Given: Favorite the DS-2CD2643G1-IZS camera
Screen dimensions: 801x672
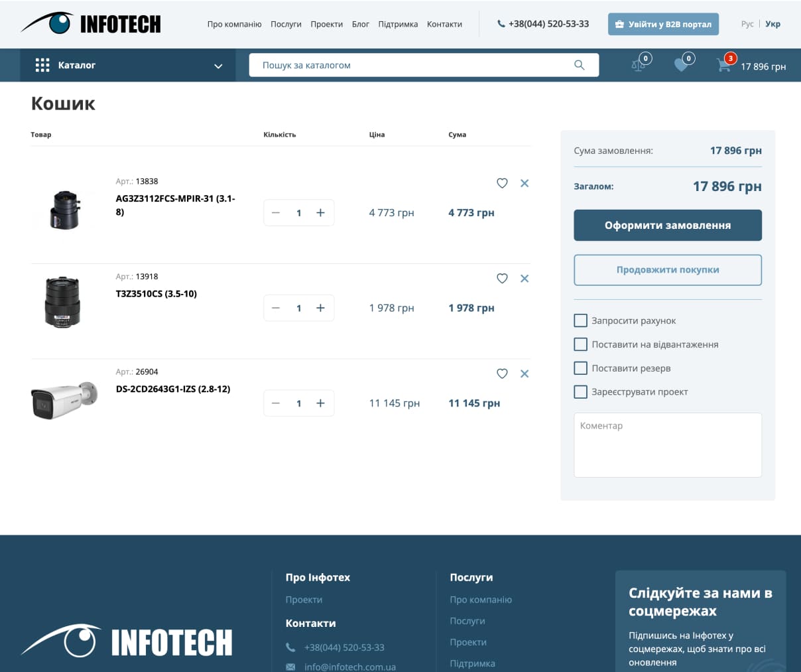Looking at the screenshot, I should pos(502,374).
